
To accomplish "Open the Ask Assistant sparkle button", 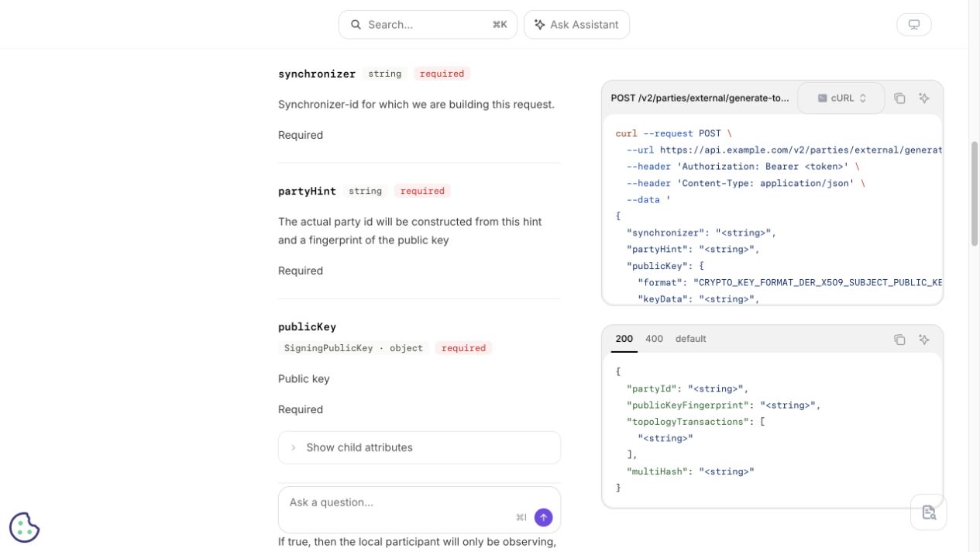I will click(576, 25).
